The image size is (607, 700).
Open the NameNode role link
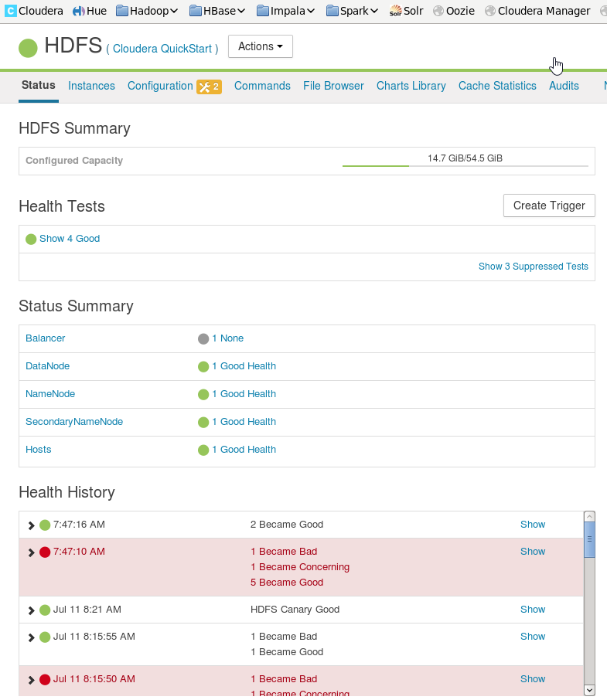pos(50,394)
